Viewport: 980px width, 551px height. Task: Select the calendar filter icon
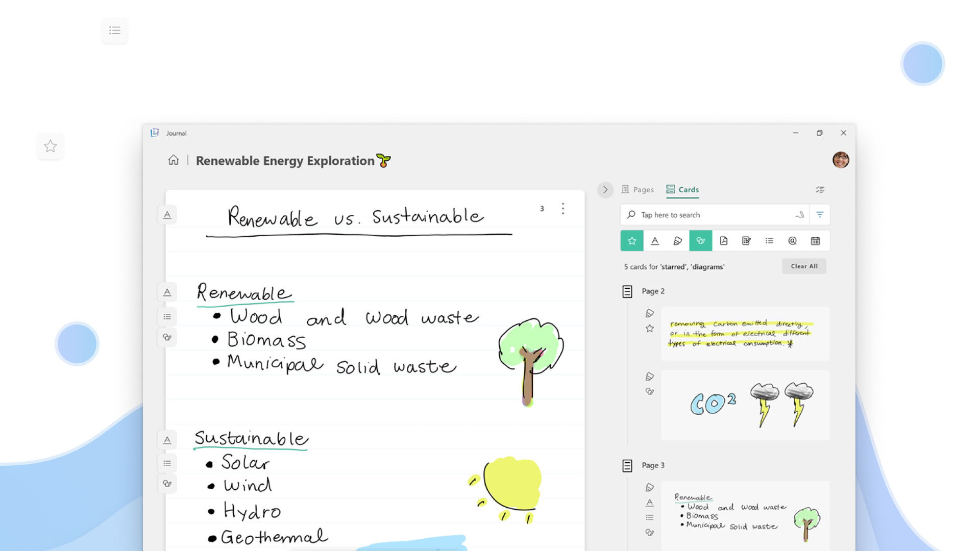click(x=815, y=241)
